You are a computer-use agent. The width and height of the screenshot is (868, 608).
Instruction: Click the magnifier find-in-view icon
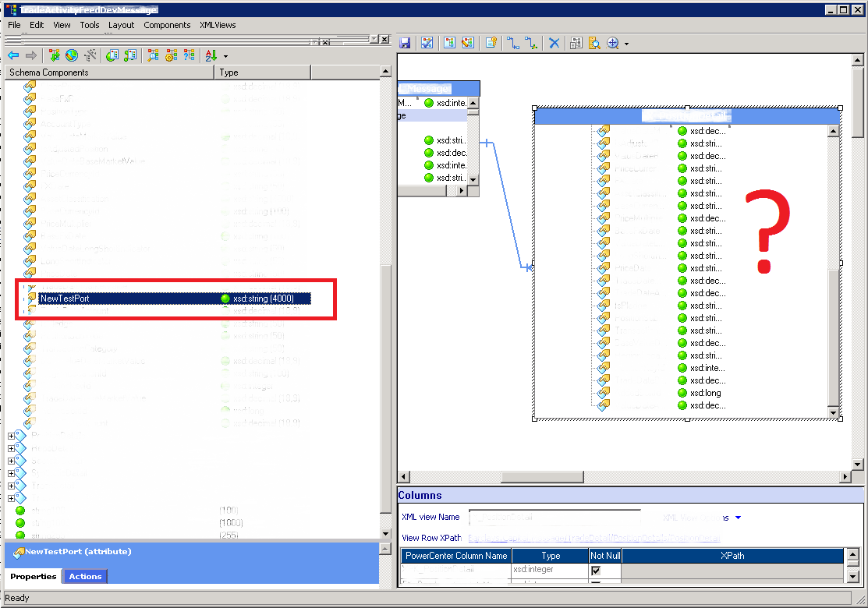point(593,43)
